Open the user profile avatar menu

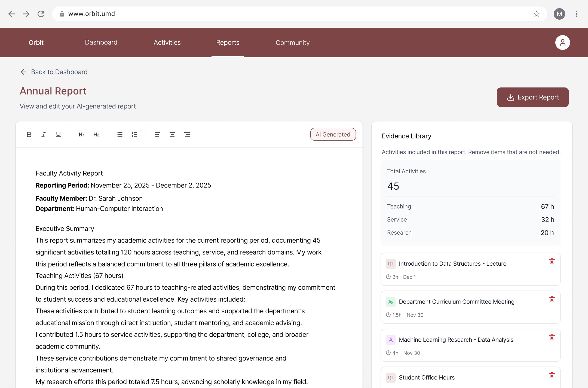(562, 43)
